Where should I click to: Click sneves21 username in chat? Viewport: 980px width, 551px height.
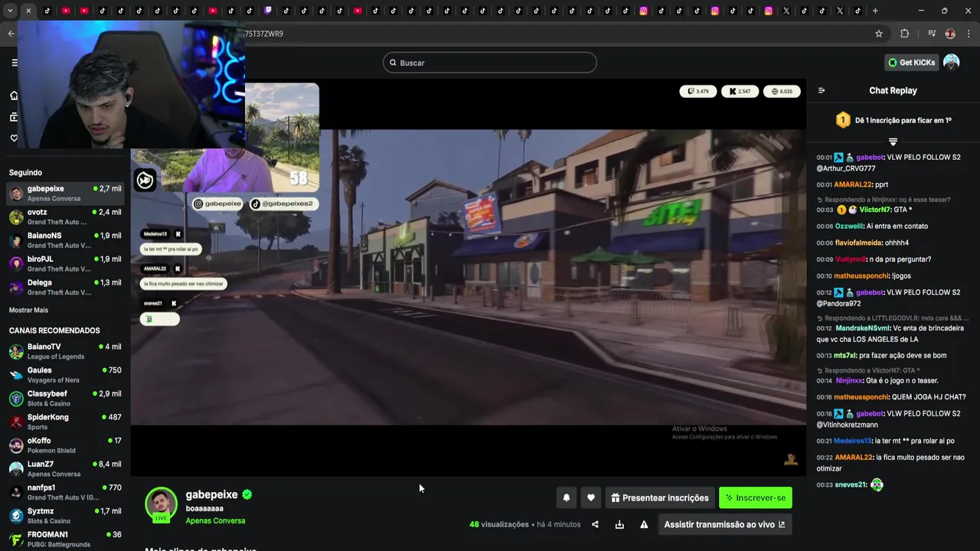[x=851, y=484]
